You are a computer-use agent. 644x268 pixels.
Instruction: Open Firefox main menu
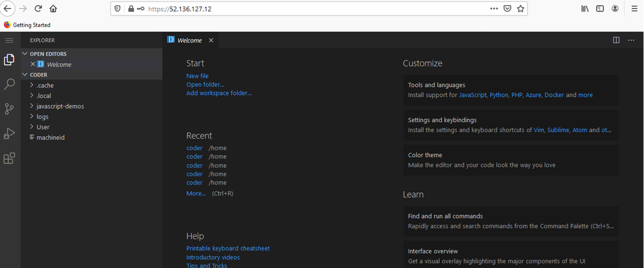[x=634, y=9]
